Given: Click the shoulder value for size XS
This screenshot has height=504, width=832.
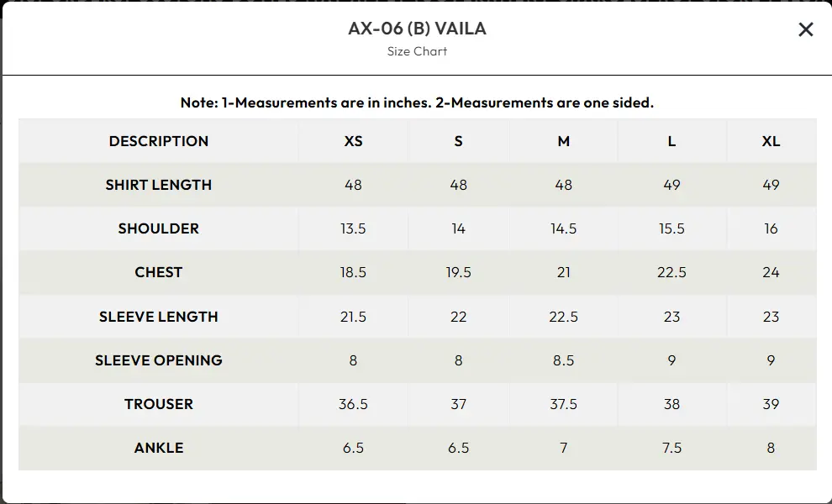Looking at the screenshot, I should [353, 228].
